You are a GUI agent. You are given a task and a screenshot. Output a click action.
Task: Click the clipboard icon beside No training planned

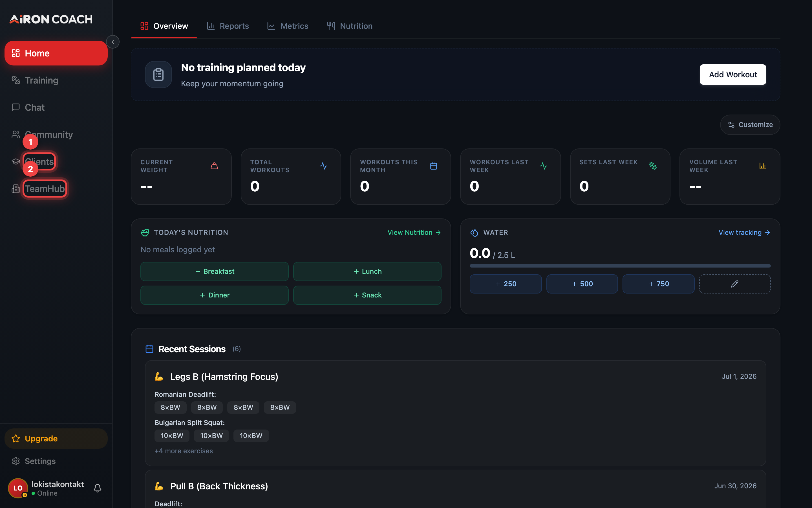pos(158,75)
